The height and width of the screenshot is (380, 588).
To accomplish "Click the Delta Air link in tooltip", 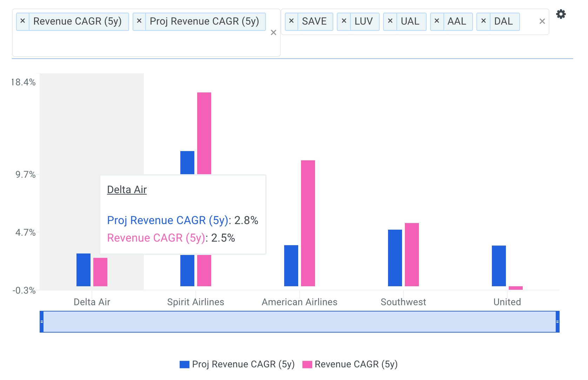I will pyautogui.click(x=127, y=190).
